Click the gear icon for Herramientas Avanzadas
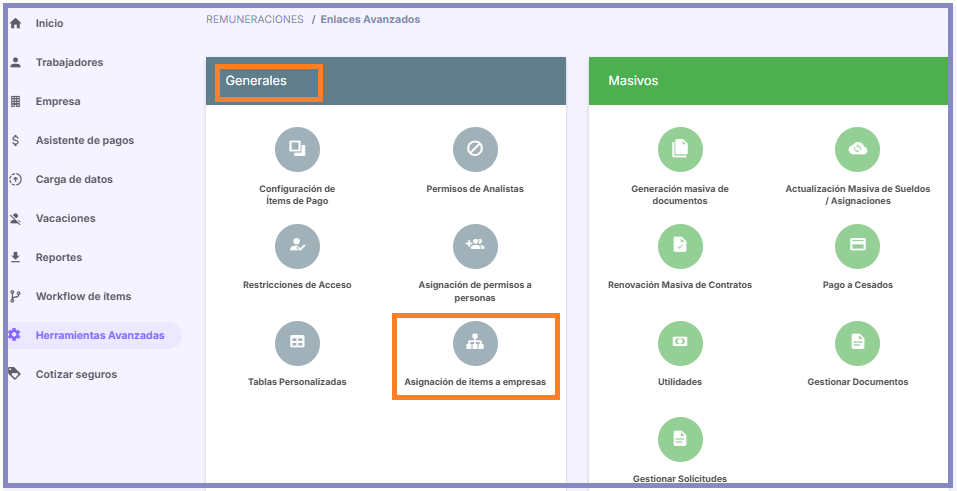This screenshot has height=491, width=957. [15, 335]
